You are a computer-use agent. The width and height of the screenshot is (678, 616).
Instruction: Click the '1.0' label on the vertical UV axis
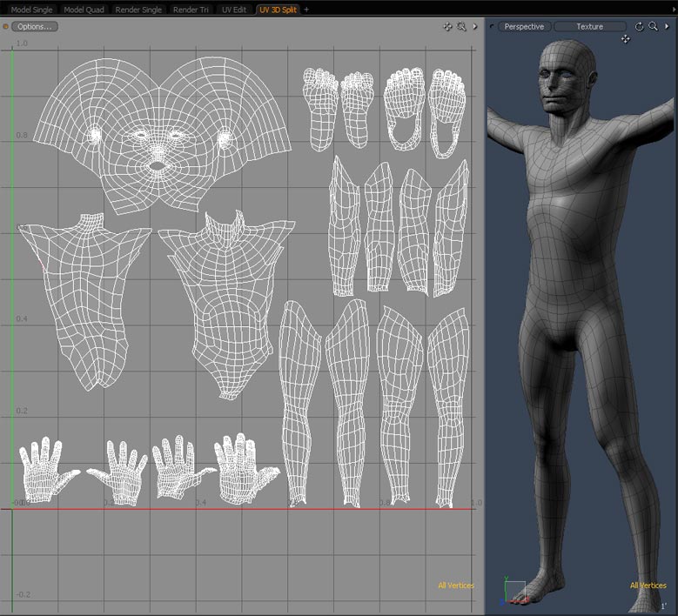[22, 44]
